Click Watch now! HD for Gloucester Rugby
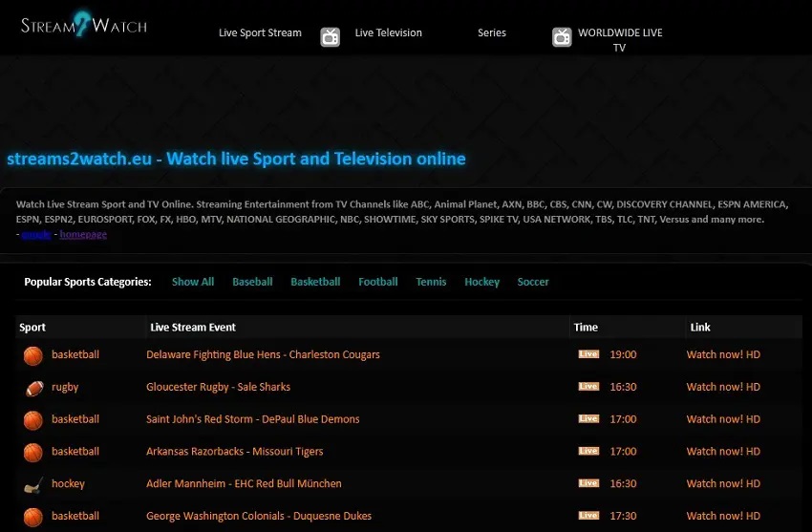 (723, 387)
